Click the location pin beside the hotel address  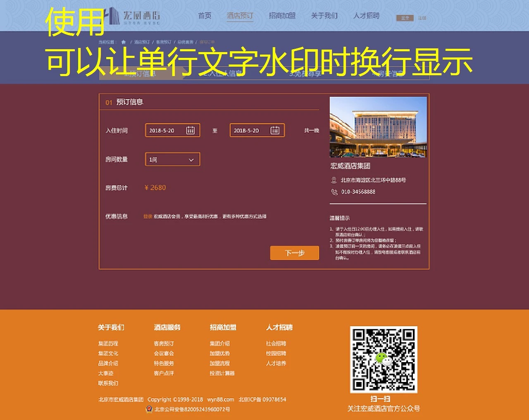[x=333, y=180]
